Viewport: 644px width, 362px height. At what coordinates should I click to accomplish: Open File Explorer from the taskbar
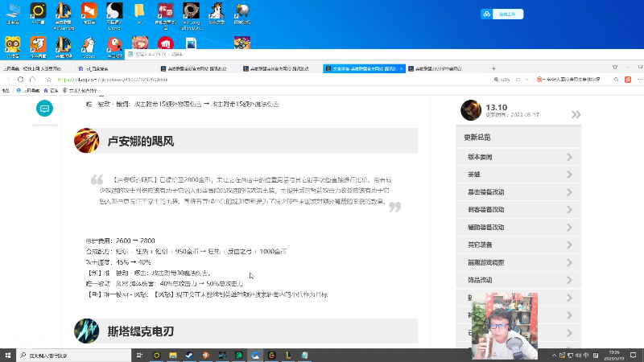click(x=173, y=356)
